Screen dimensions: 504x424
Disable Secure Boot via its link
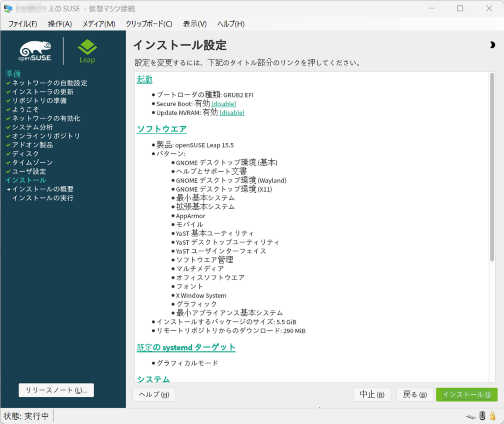[223, 104]
